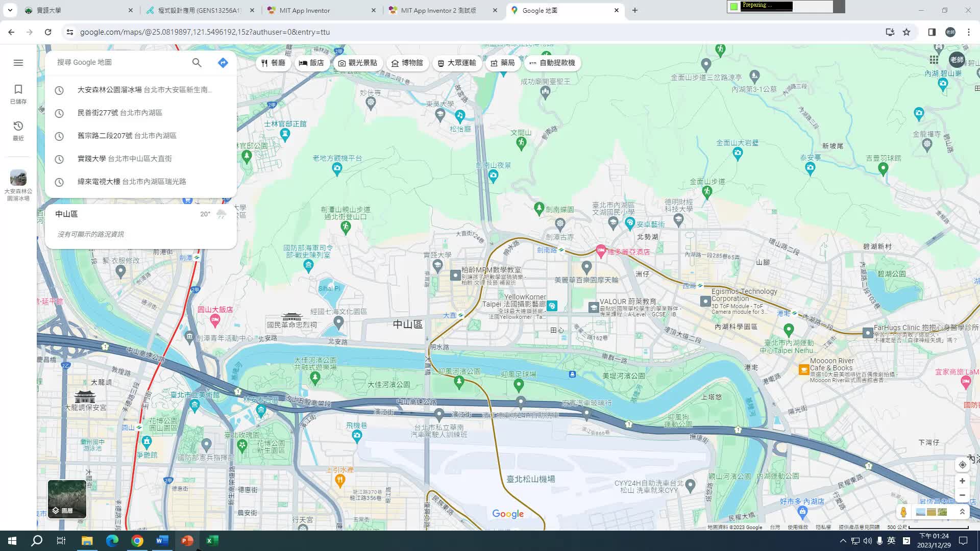Open Excel from the taskbar

point(212,541)
